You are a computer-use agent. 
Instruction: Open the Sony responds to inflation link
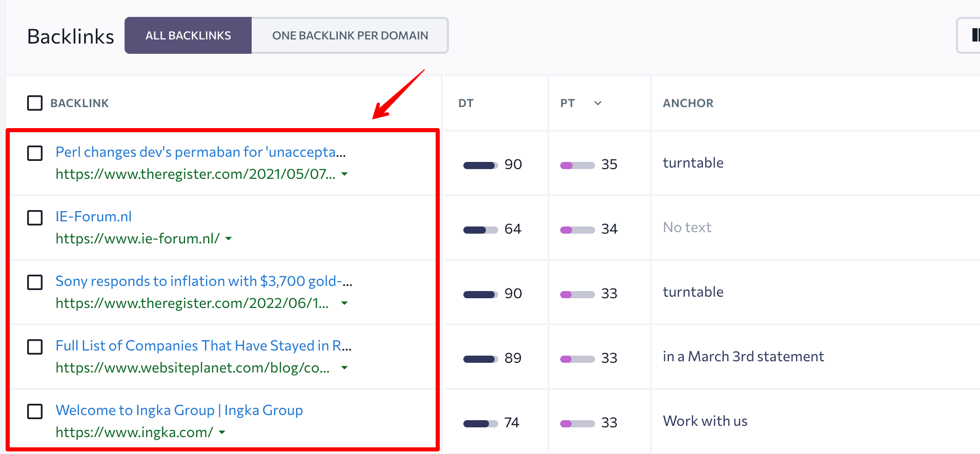[204, 281]
